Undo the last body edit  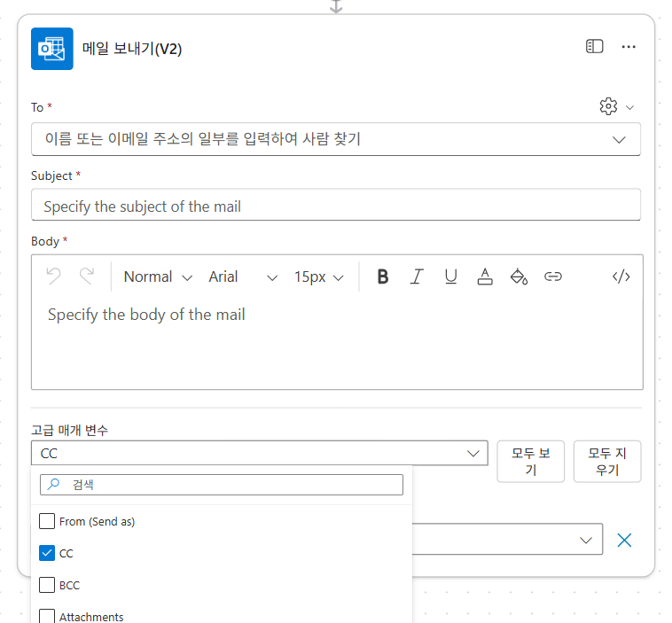pos(53,276)
